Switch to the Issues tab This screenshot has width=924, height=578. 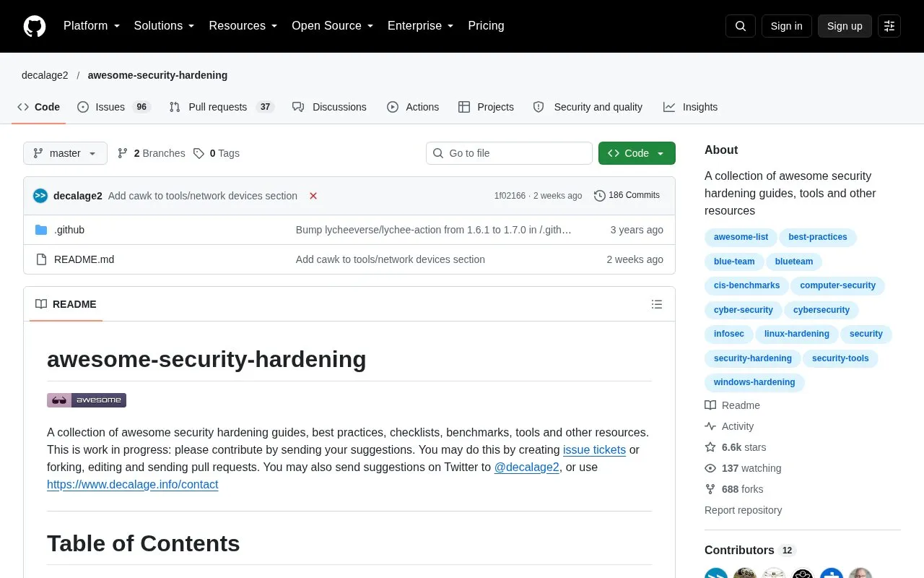point(113,107)
